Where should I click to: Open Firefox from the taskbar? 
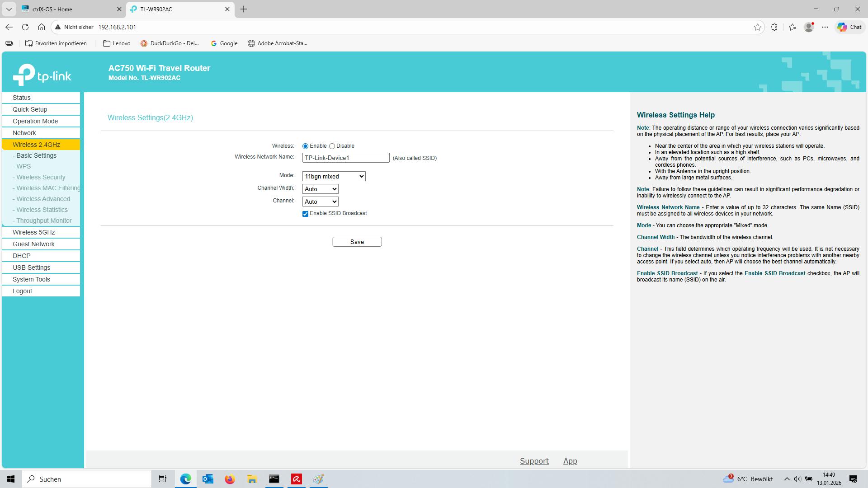[230, 479]
